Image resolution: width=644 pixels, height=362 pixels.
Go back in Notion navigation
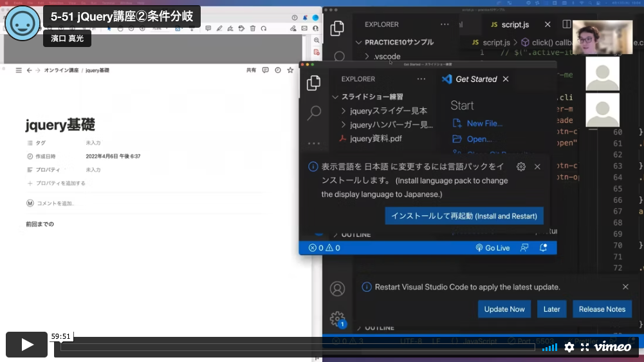(x=29, y=70)
